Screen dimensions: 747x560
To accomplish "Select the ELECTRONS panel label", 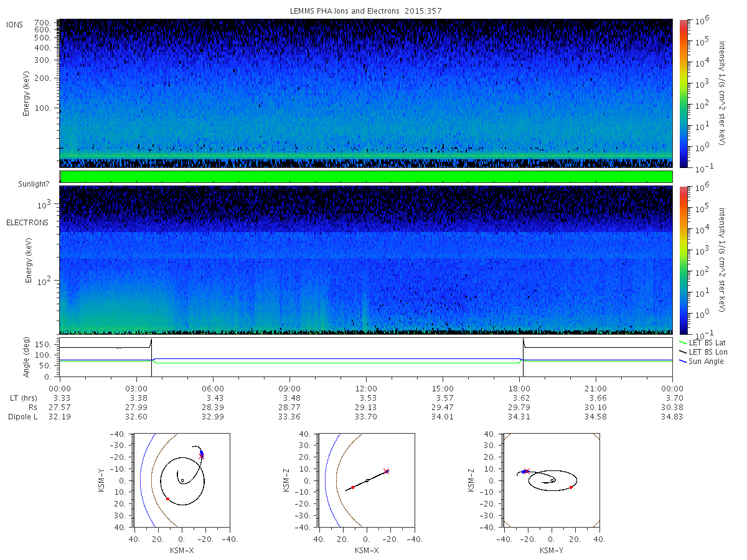I will coord(27,223).
